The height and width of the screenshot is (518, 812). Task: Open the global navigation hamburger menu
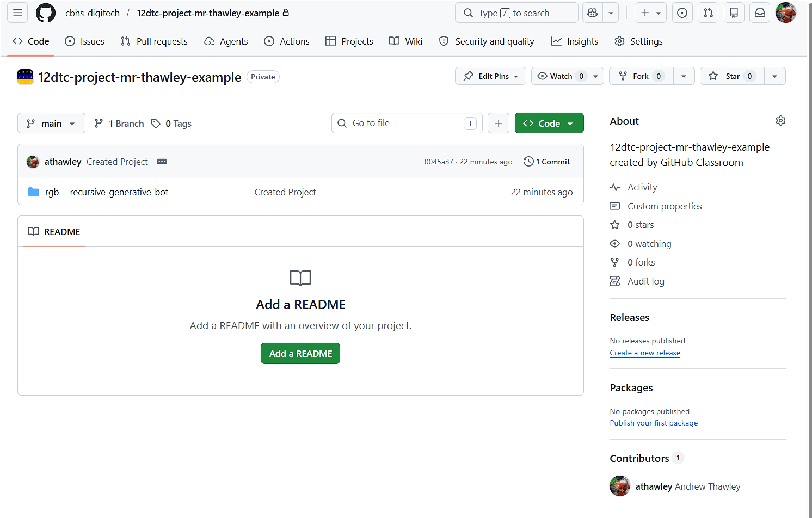point(17,13)
